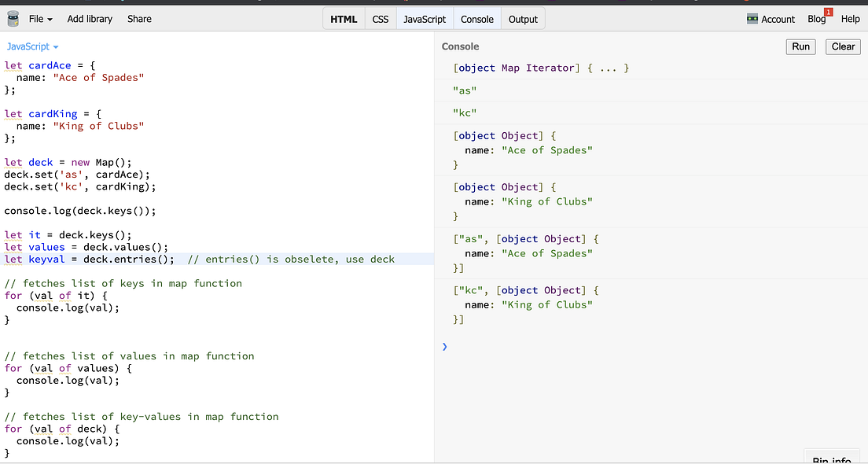Click the Add library menu item
Screen dimensions: 868x464
89,18
